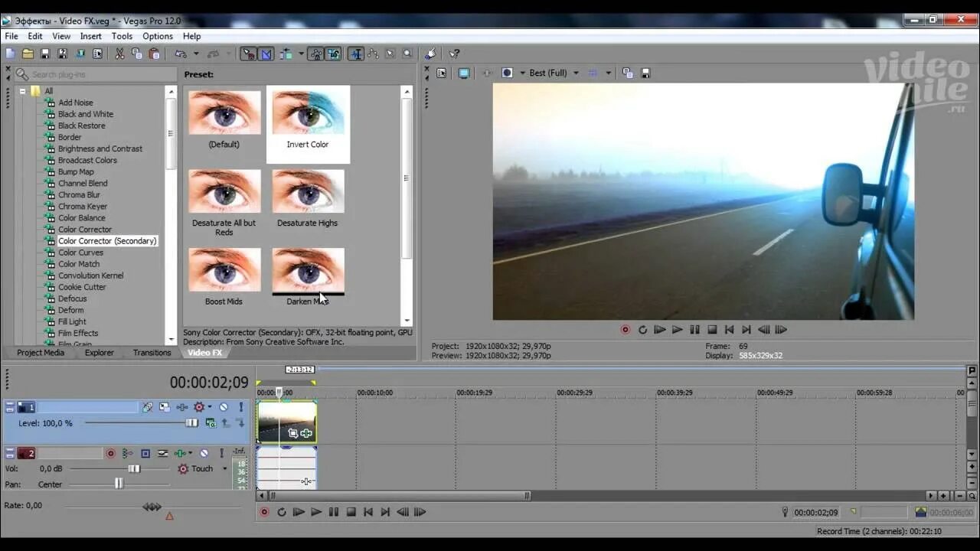The height and width of the screenshot is (551, 980).
Task: Open event pan/crop on the video clip
Action: point(293,433)
